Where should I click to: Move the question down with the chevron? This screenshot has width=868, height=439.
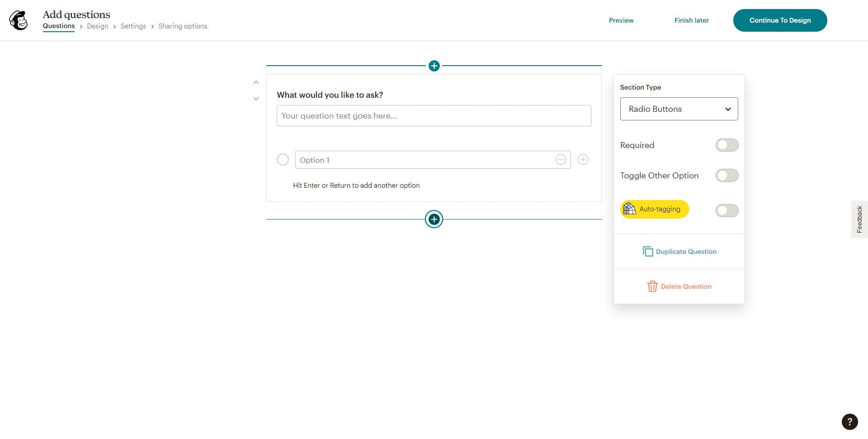[x=256, y=98]
